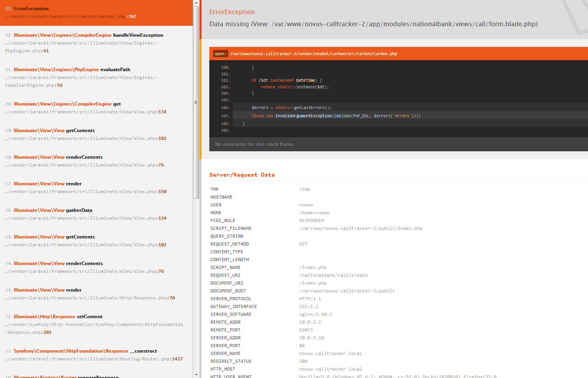The image size is (588, 378).
Task: Click the DOCUMENT_URI value '/index.php'
Action: click(x=313, y=283)
